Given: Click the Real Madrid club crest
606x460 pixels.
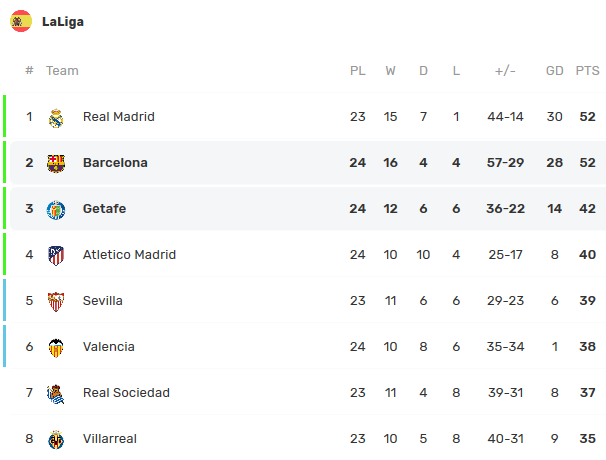Looking at the screenshot, I should (56, 117).
